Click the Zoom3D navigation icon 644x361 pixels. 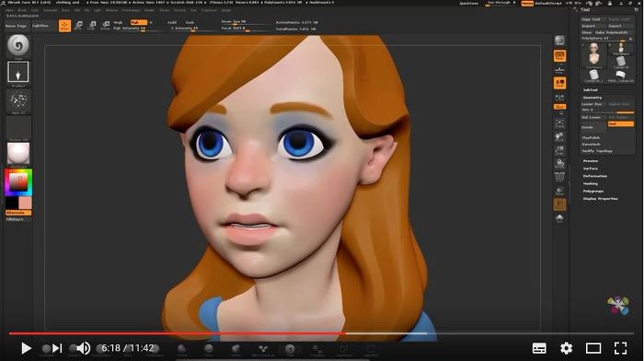559,150
